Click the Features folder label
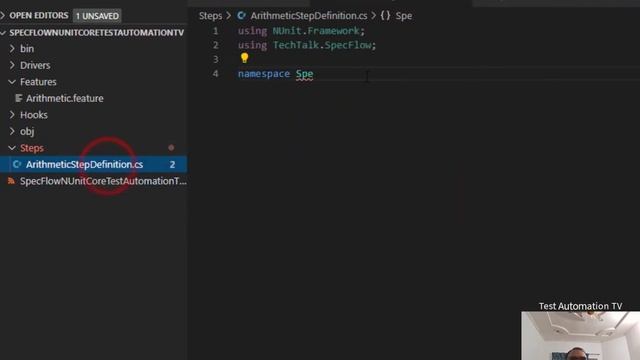Screen dimensions: 640x360 38,82
